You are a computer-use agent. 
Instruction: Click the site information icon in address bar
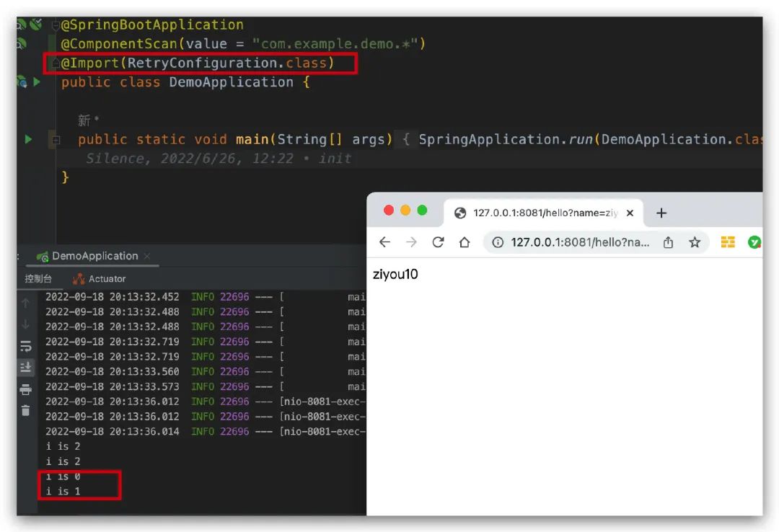click(x=498, y=242)
